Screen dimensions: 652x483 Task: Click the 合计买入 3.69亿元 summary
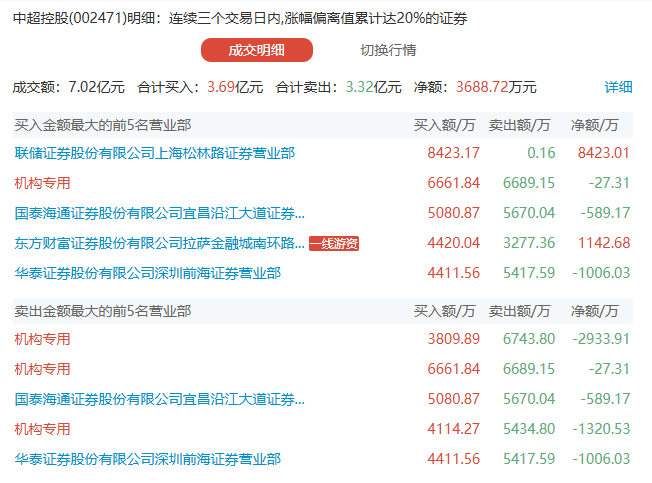click(x=200, y=87)
